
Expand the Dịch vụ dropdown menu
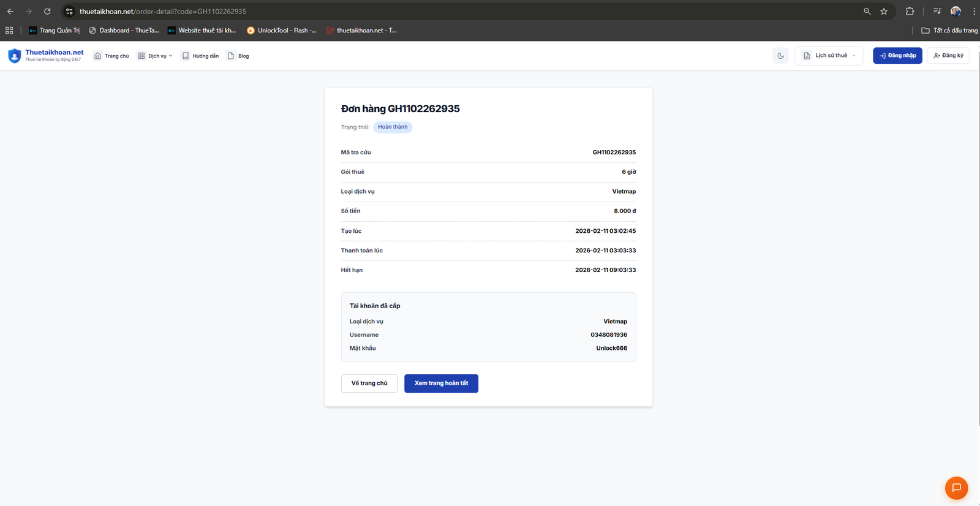(x=155, y=56)
